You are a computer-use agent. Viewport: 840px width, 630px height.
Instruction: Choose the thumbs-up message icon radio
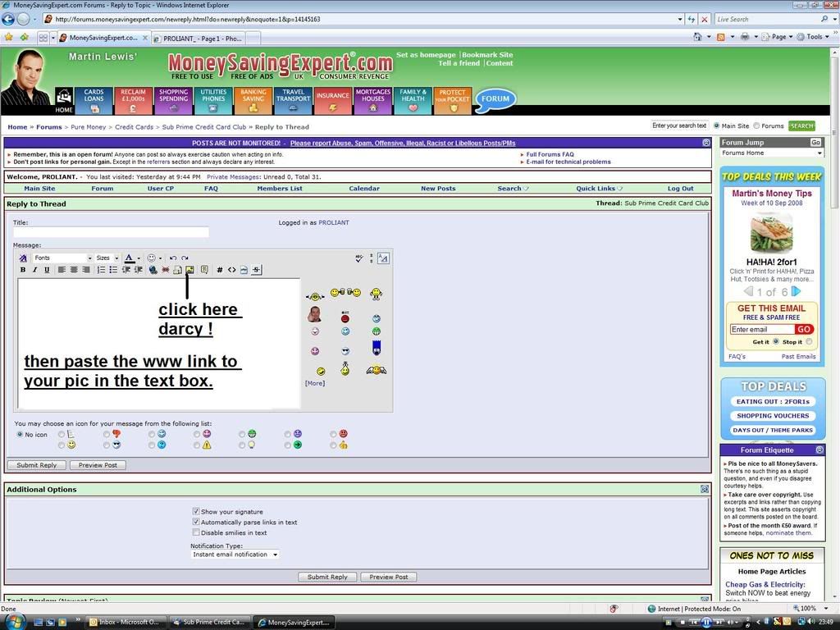point(333,445)
